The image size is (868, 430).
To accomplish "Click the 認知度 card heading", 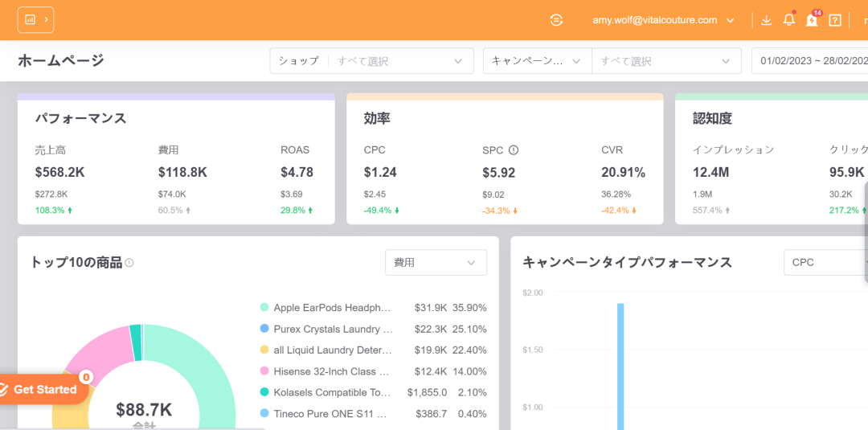I will [712, 118].
